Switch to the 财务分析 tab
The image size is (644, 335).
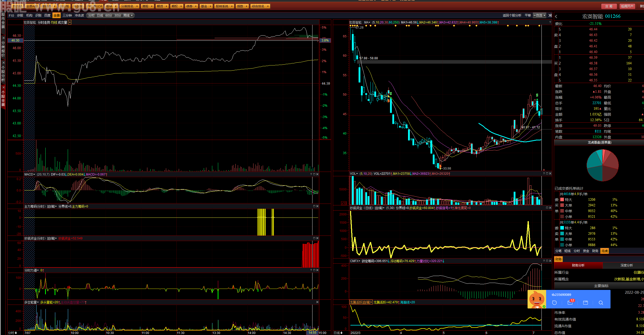[578, 265]
